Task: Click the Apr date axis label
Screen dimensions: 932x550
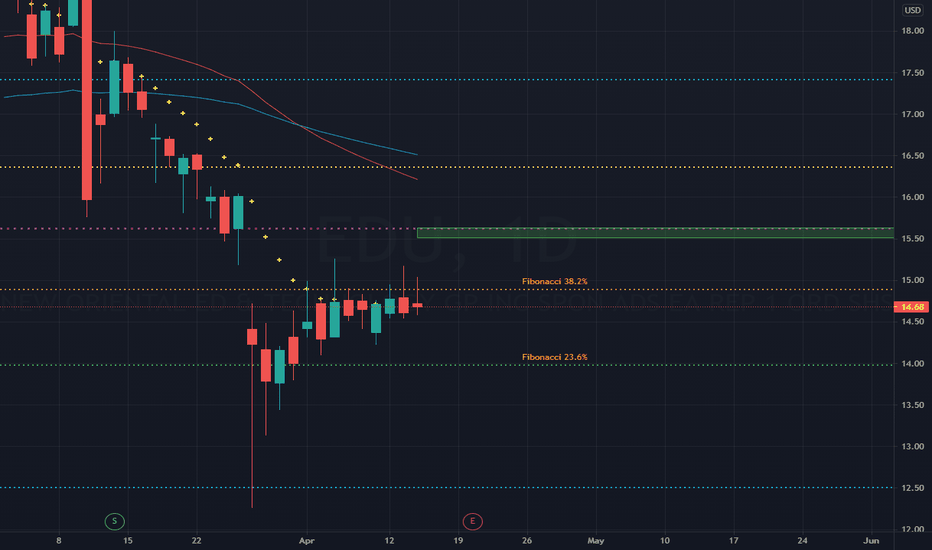Action: tap(306, 540)
